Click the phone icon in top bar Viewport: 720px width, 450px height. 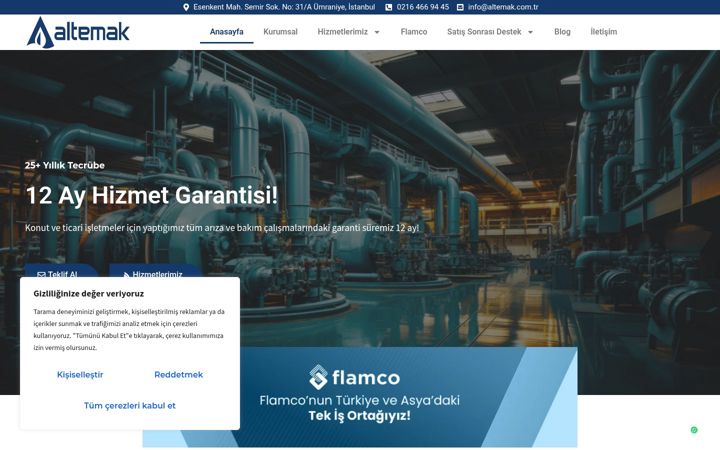tap(388, 7)
